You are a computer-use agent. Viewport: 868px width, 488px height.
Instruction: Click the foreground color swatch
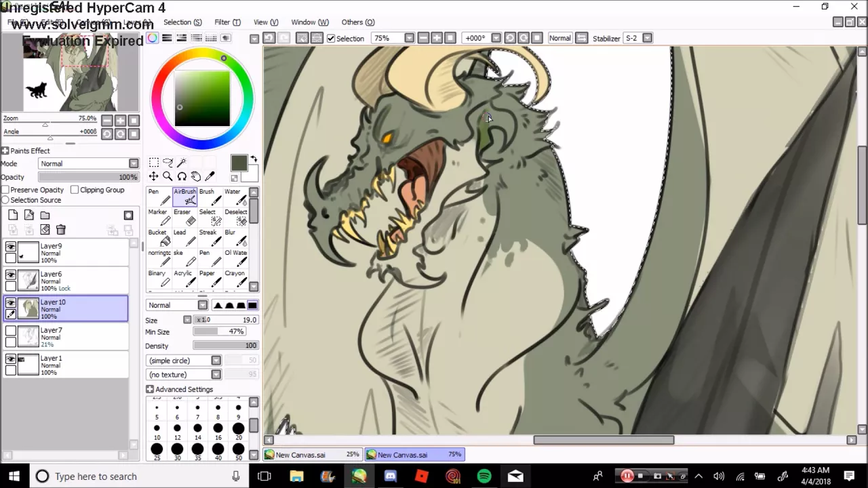coord(238,163)
